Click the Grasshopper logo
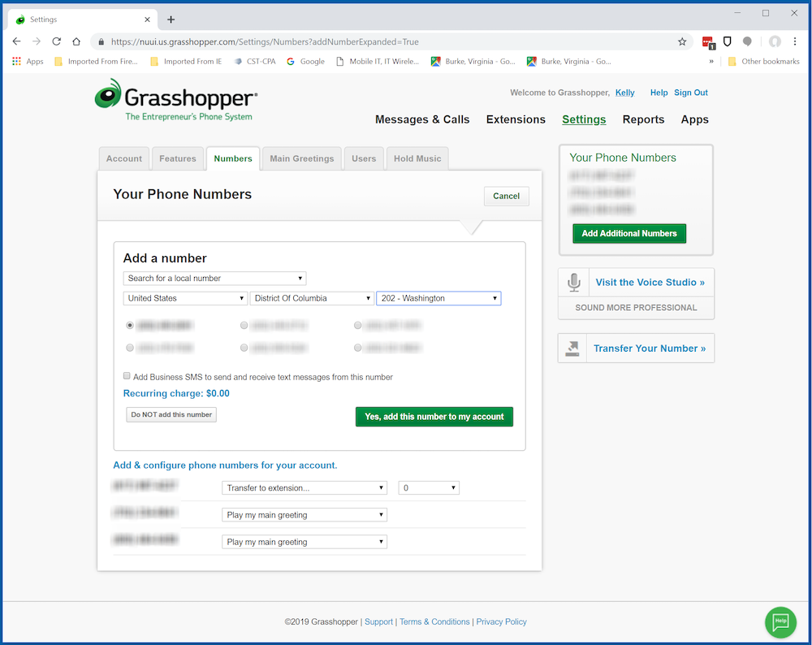 (x=176, y=100)
